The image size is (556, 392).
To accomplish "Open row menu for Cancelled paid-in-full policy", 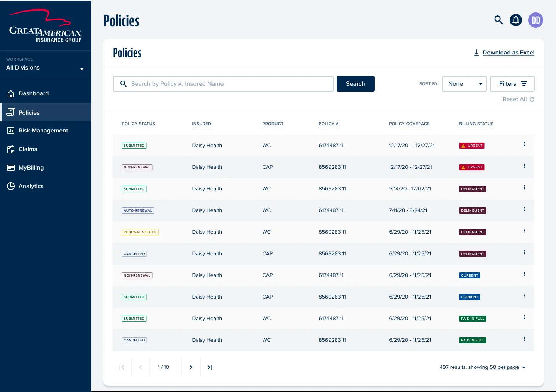I will (x=524, y=339).
